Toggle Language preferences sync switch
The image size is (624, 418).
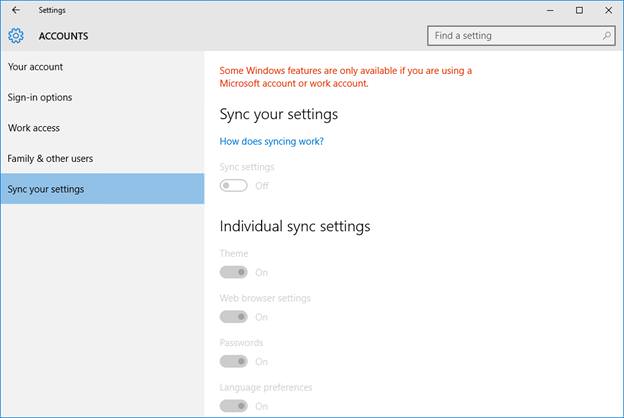(x=234, y=406)
